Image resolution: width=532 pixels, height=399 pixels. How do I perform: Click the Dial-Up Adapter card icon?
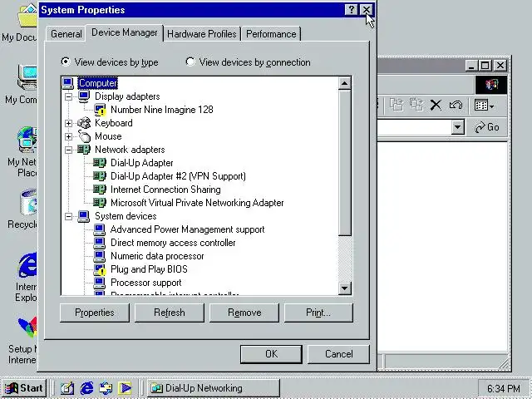click(x=100, y=163)
